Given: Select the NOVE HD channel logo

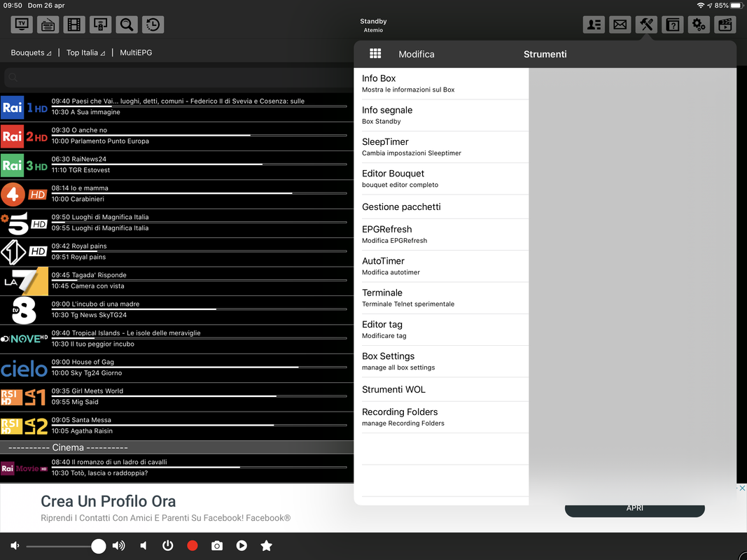Looking at the screenshot, I should tap(25, 339).
